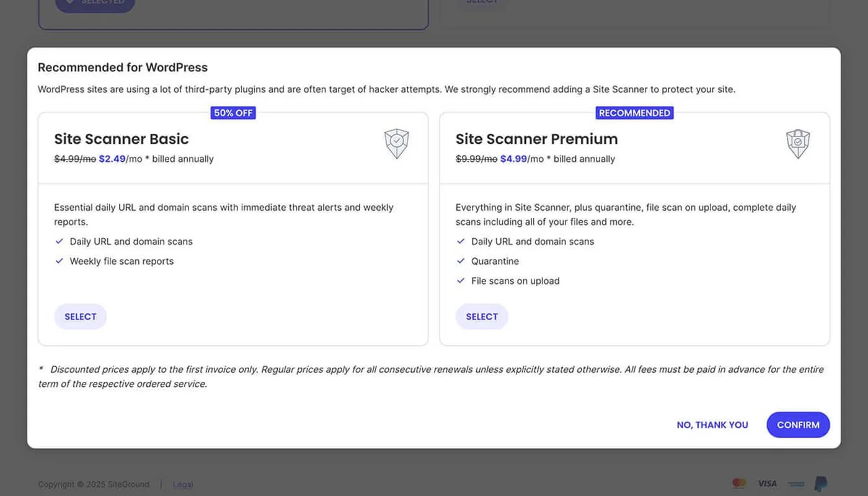The image size is (868, 496).
Task: Select the Site Scanner Basic plan
Action: (x=81, y=317)
